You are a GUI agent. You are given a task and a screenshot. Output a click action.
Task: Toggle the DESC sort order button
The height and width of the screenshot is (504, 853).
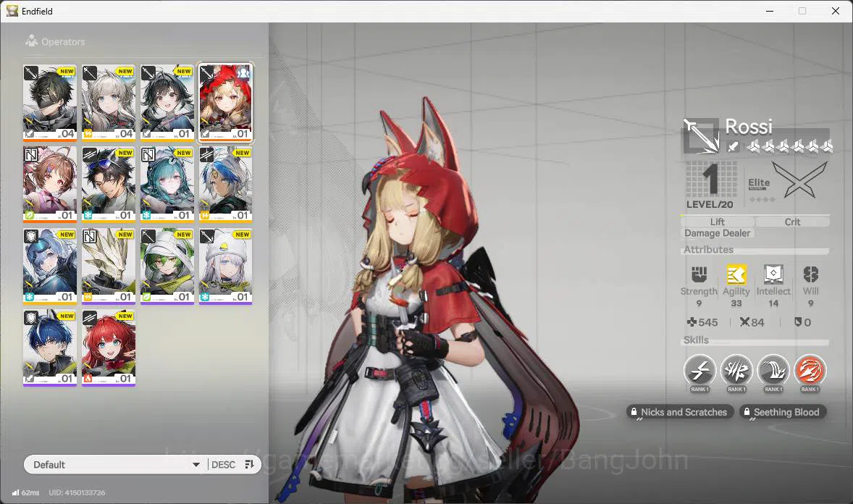pyautogui.click(x=233, y=464)
